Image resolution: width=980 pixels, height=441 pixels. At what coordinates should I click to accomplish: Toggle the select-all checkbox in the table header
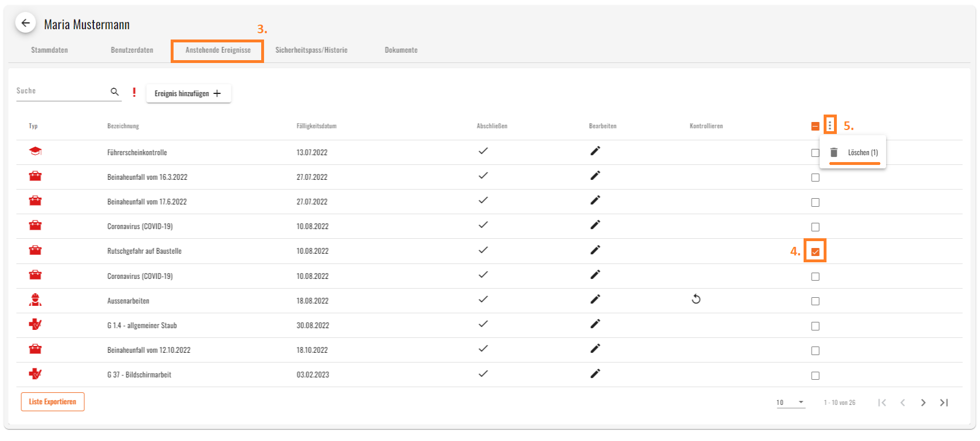pos(815,127)
